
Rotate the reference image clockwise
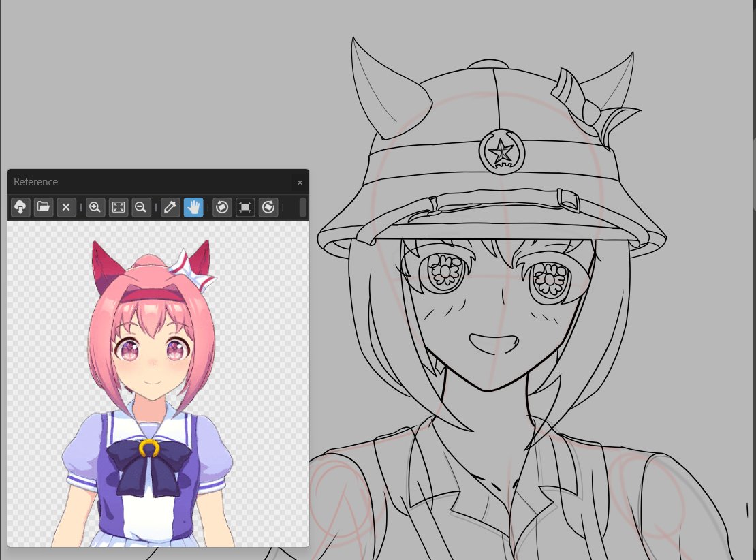tap(268, 207)
